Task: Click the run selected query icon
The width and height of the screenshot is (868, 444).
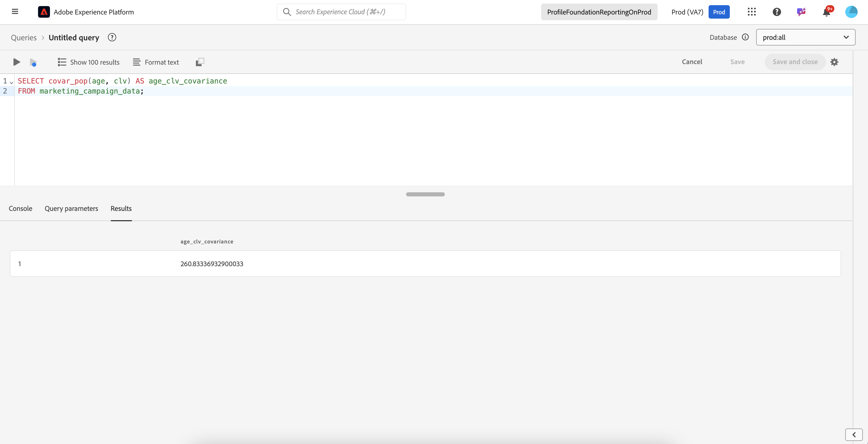Action: (x=33, y=62)
